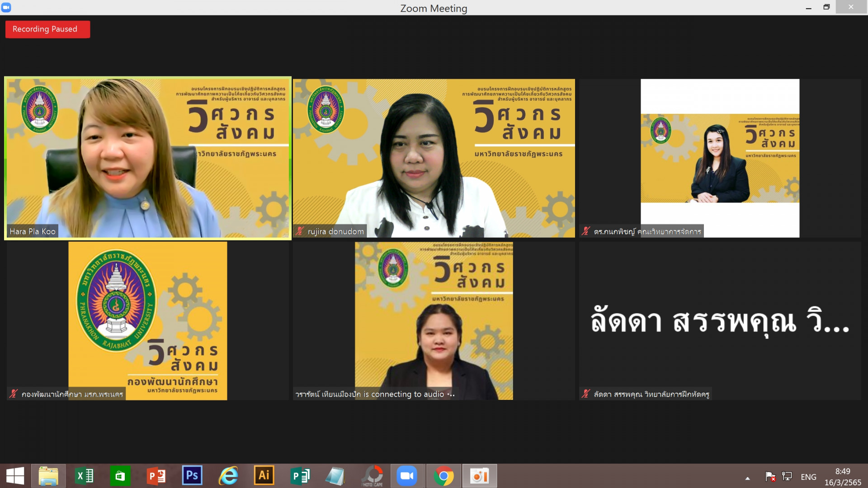868x488 pixels.
Task: Open the clock showing 8:49
Action: [x=843, y=476]
